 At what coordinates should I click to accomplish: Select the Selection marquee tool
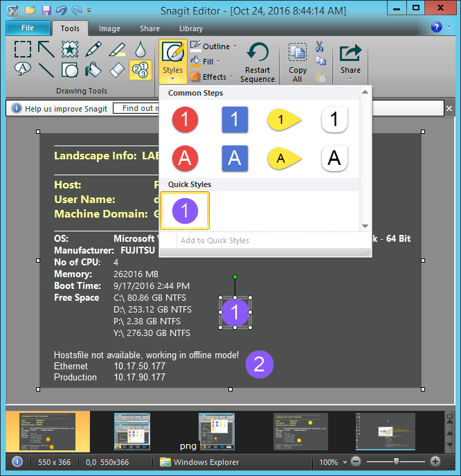(23, 49)
